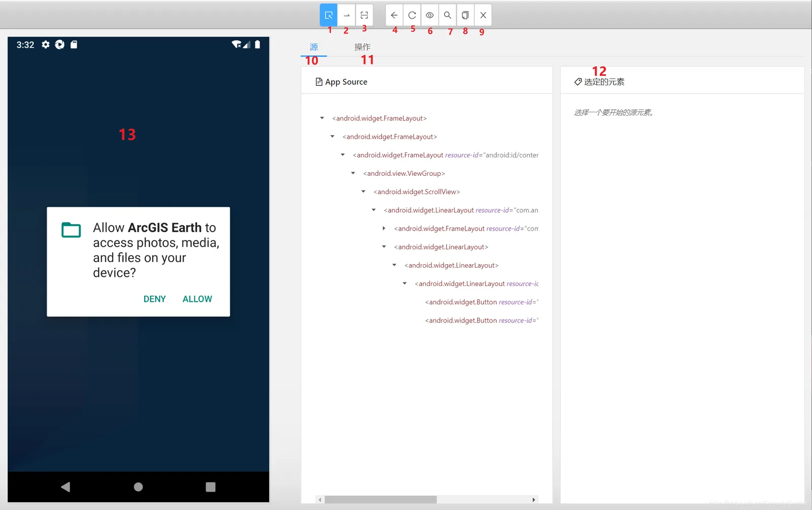Select the last android.widget.Button node
This screenshot has height=510, width=812.
point(482,321)
